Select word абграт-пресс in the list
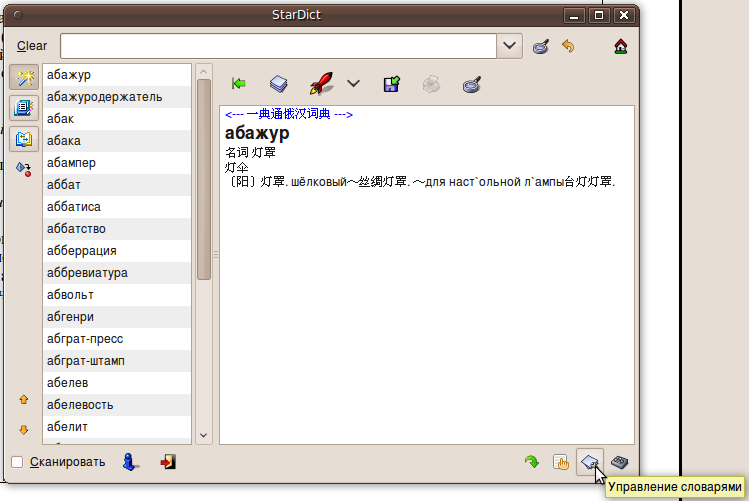This screenshot has width=749, height=501. pos(117,339)
